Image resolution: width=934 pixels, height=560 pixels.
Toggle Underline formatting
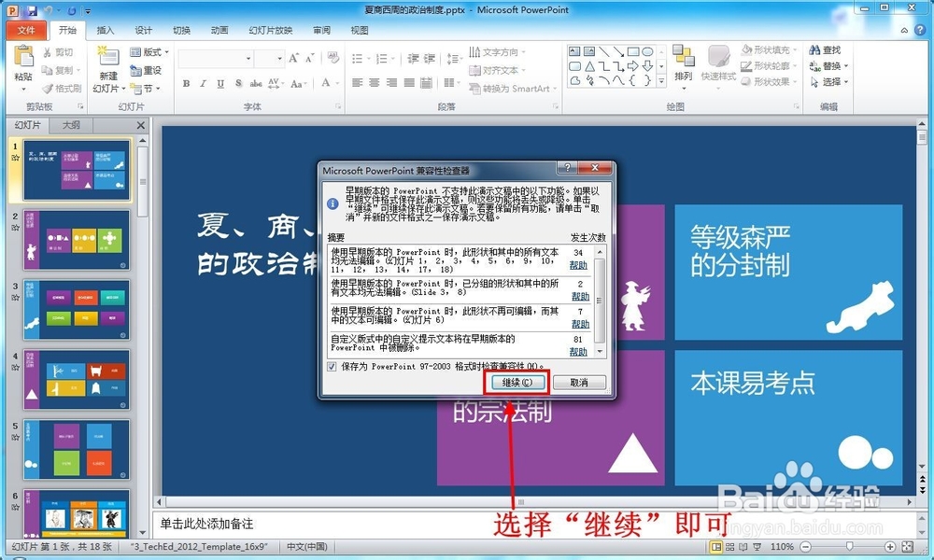click(220, 83)
